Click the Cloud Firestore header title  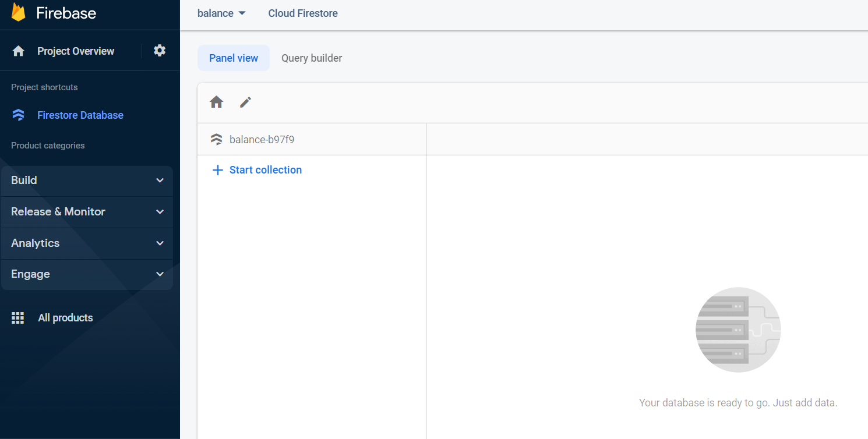coord(303,13)
